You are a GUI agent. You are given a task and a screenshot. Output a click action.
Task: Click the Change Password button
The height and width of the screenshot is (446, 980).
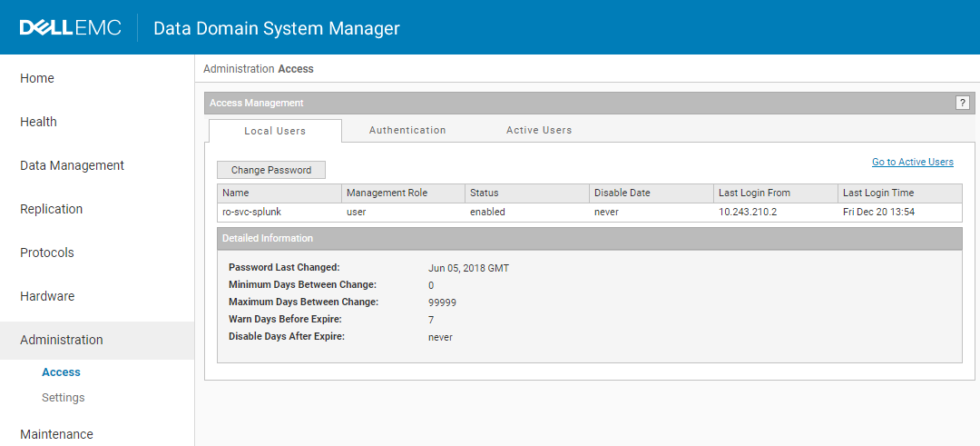271,170
